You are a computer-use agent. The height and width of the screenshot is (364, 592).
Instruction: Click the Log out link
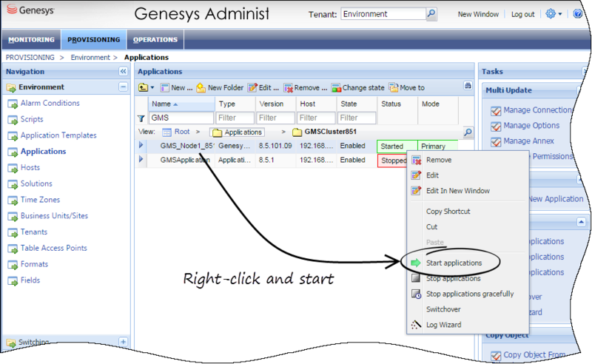pyautogui.click(x=522, y=14)
